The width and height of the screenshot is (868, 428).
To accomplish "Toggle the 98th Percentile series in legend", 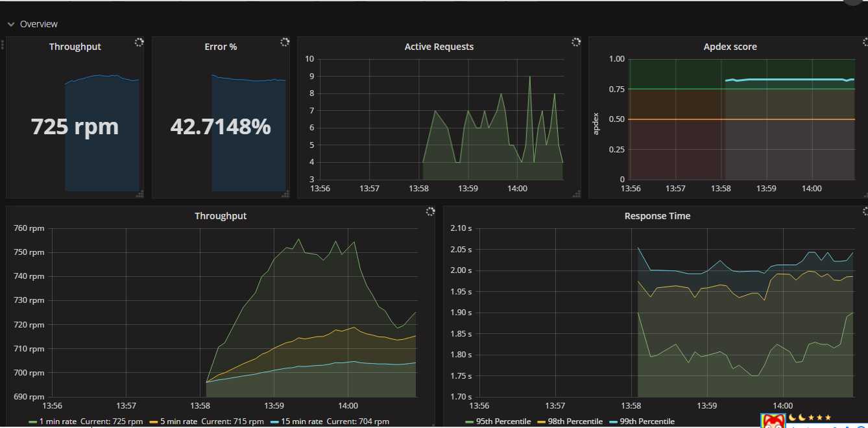I will (x=575, y=422).
